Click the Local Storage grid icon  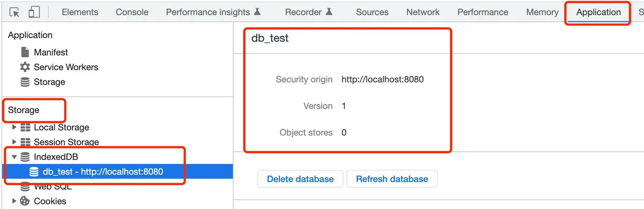26,127
